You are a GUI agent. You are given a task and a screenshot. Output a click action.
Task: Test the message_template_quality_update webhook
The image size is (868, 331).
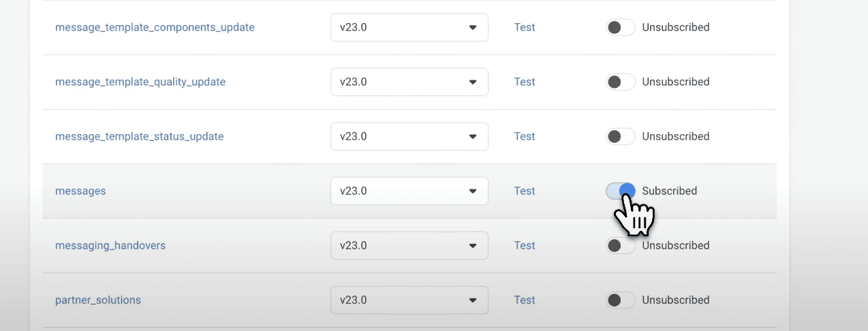click(525, 82)
